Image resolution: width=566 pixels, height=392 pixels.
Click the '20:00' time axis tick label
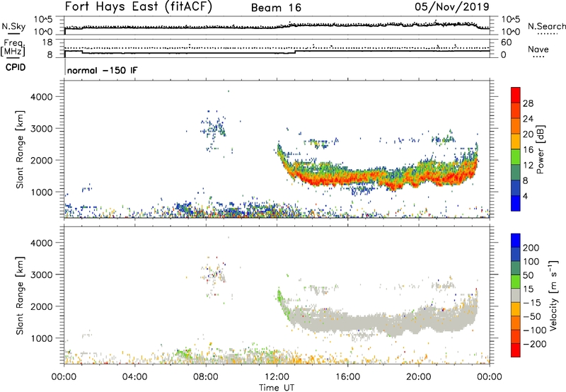tap(419, 377)
